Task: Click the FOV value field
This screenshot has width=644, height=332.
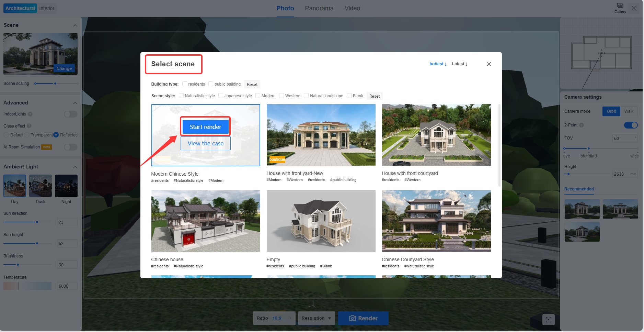Action: click(x=625, y=138)
